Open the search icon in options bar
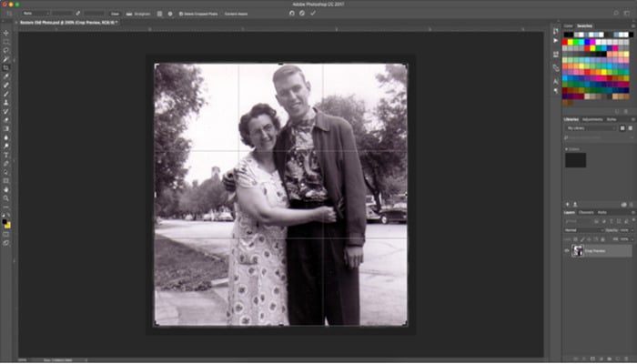637x364 pixels. coord(616,14)
